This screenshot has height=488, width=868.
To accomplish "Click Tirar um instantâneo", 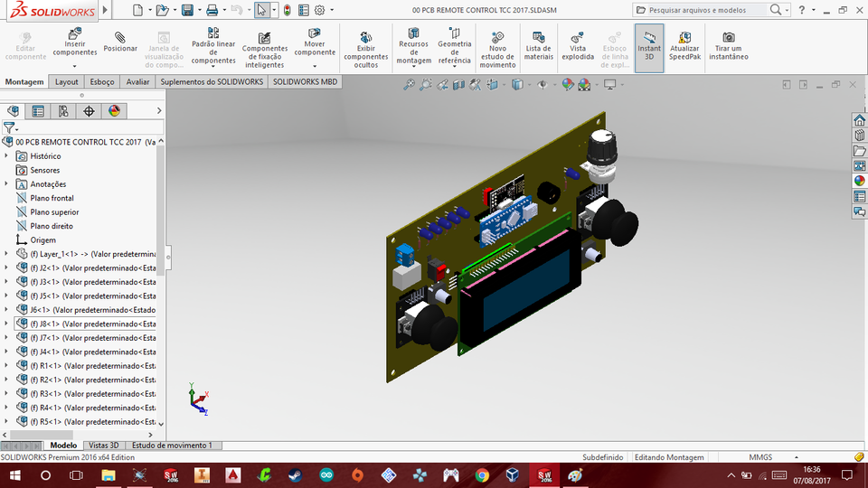I will coord(729,45).
